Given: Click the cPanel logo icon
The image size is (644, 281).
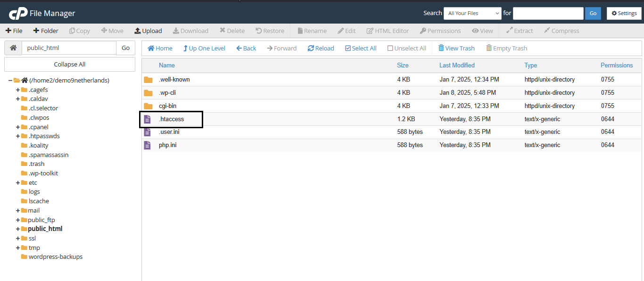Looking at the screenshot, I should click(x=17, y=14).
